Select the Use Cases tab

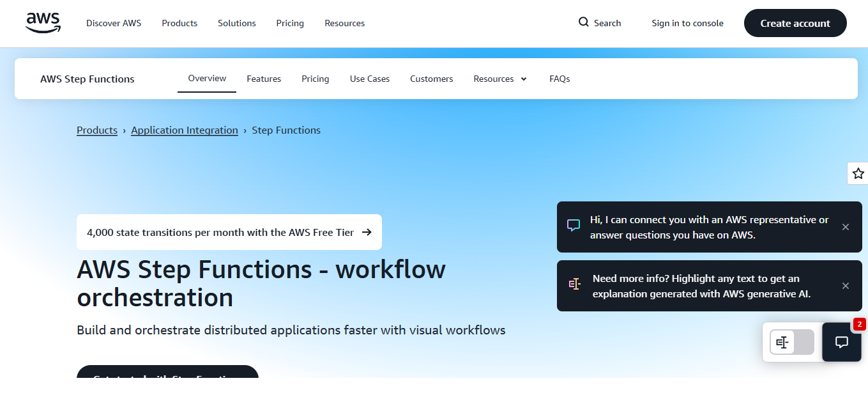point(369,79)
